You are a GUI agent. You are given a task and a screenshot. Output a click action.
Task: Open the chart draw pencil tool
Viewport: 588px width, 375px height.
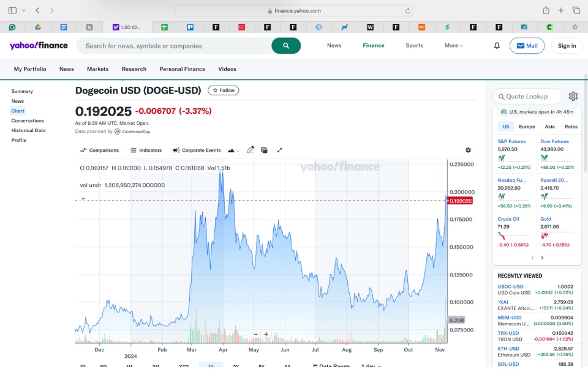click(250, 150)
